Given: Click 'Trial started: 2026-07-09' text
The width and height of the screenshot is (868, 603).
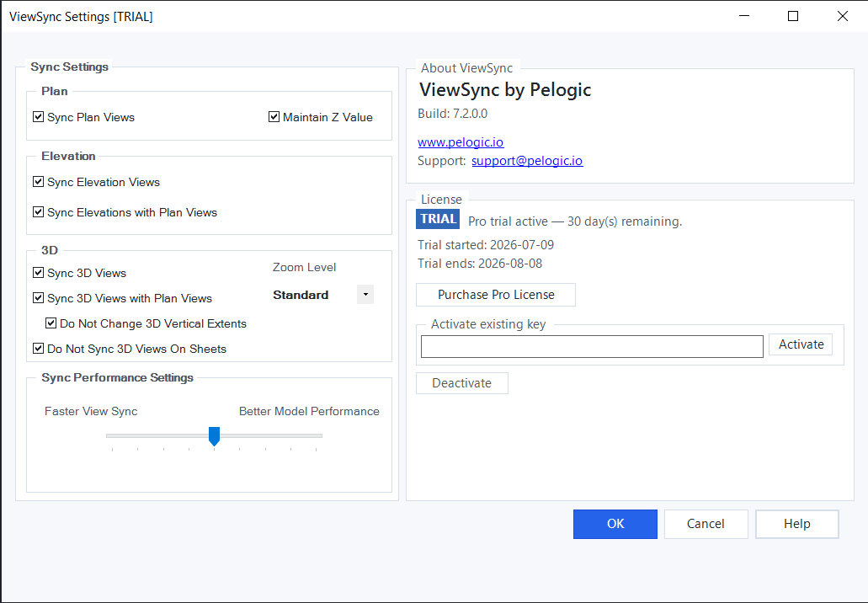Looking at the screenshot, I should (486, 245).
